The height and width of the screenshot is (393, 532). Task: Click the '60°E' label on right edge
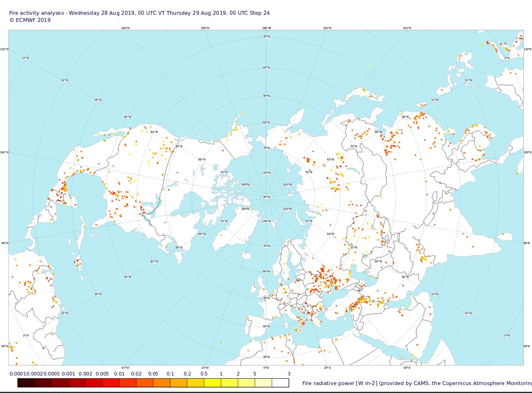point(527,346)
